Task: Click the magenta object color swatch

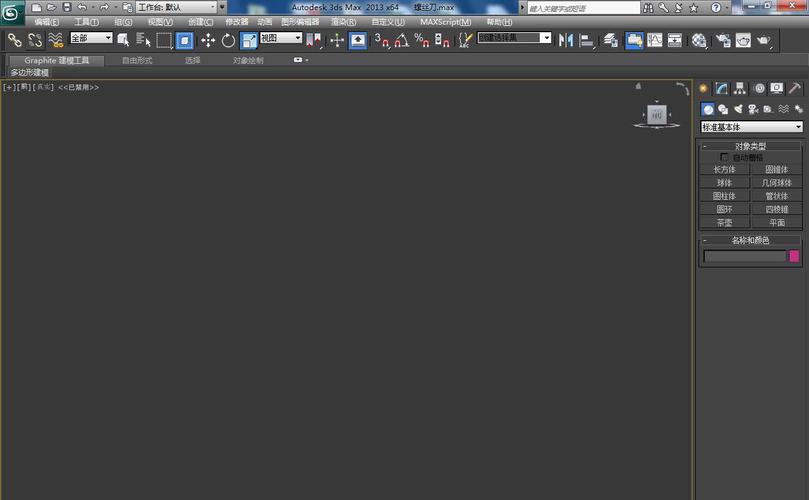Action: coord(795,256)
